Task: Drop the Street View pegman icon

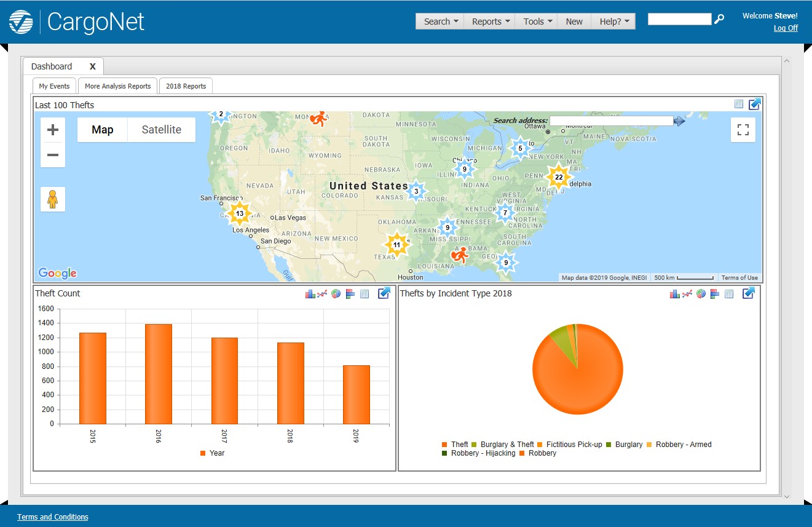Action: click(52, 199)
